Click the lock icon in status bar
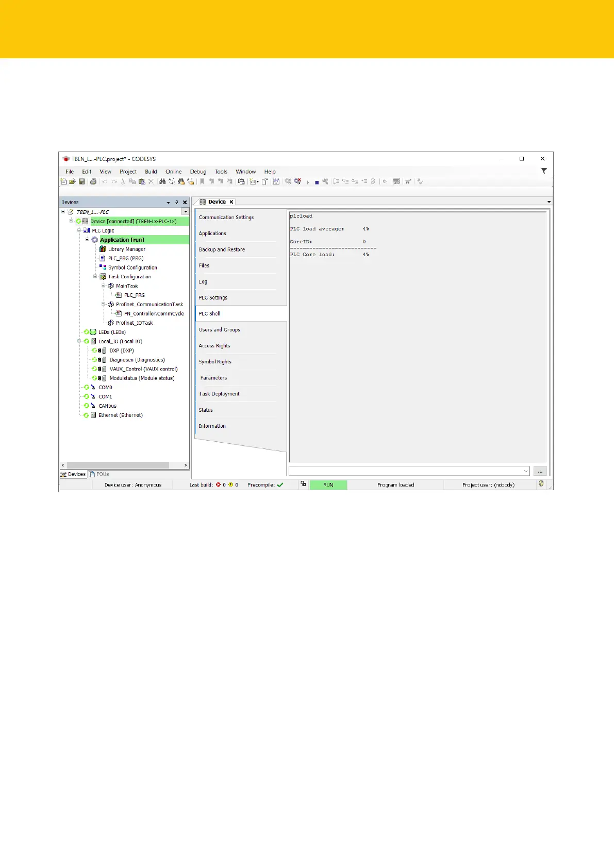This screenshot has width=614, height=868. tap(304, 484)
